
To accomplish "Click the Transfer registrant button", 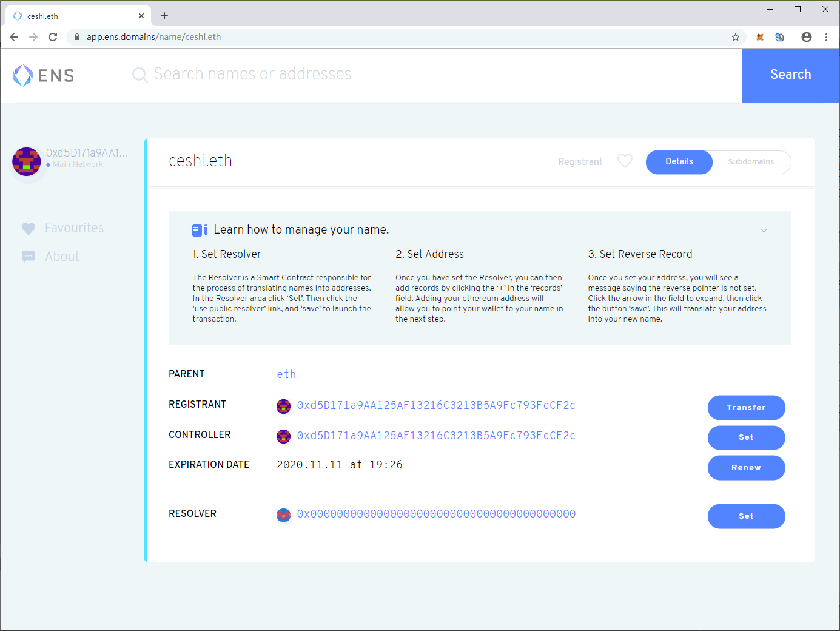I will [747, 408].
